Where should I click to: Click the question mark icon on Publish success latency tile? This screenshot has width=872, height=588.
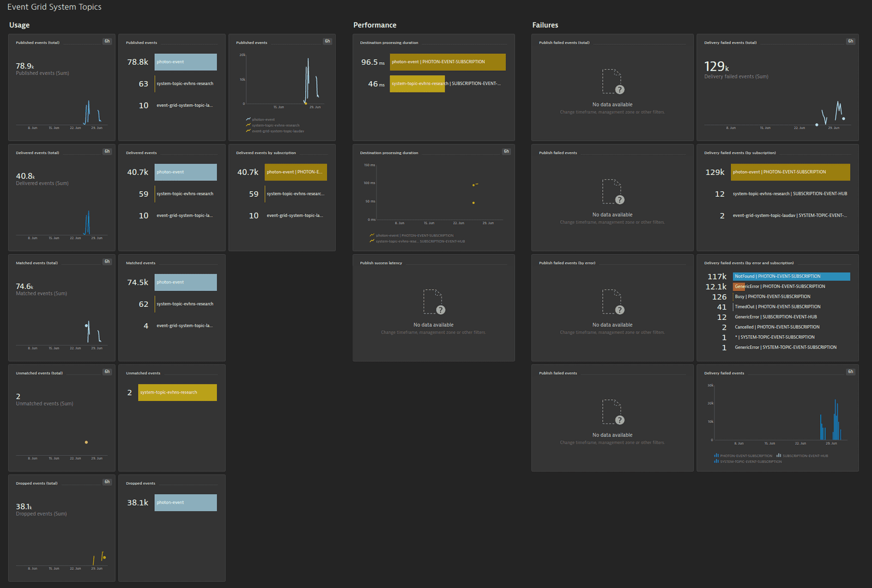(x=440, y=310)
